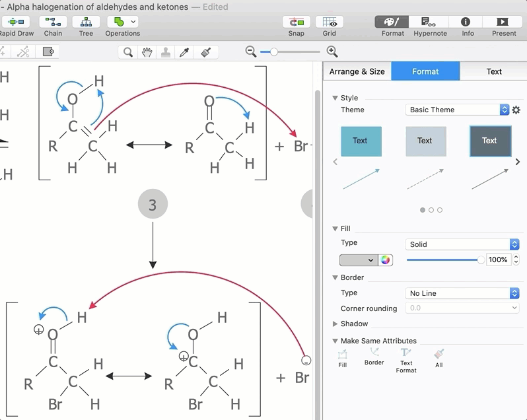This screenshot has height=420, width=527.
Task: Click the connector scissors tool icon
Action: [x=23, y=52]
